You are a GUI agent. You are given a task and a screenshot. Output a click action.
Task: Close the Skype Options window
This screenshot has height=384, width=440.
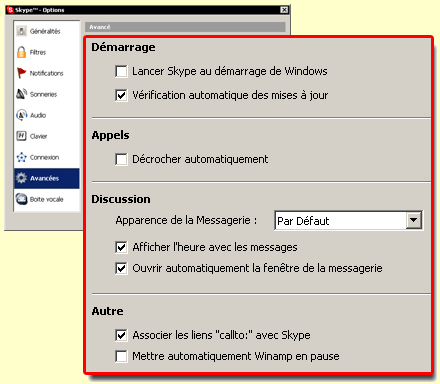tap(284, 10)
